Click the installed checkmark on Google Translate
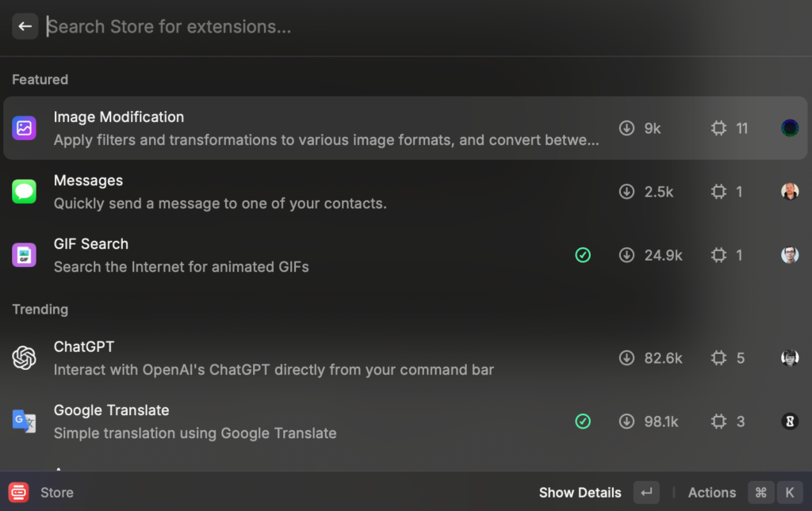Image resolution: width=812 pixels, height=511 pixels. [x=583, y=421]
